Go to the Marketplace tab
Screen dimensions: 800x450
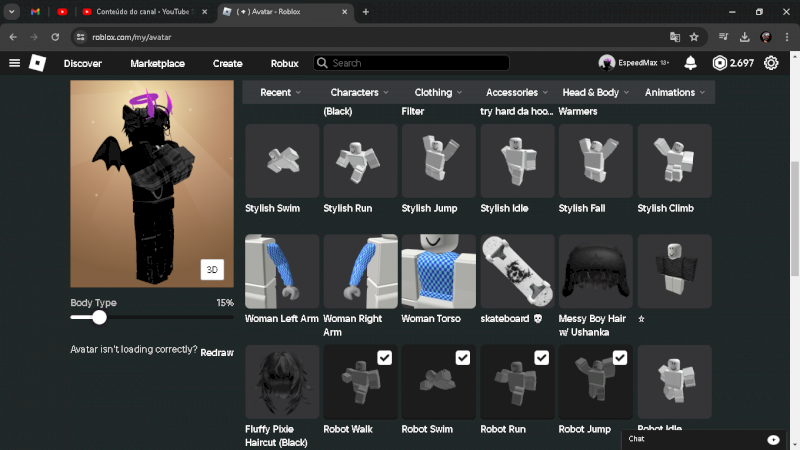pos(157,63)
